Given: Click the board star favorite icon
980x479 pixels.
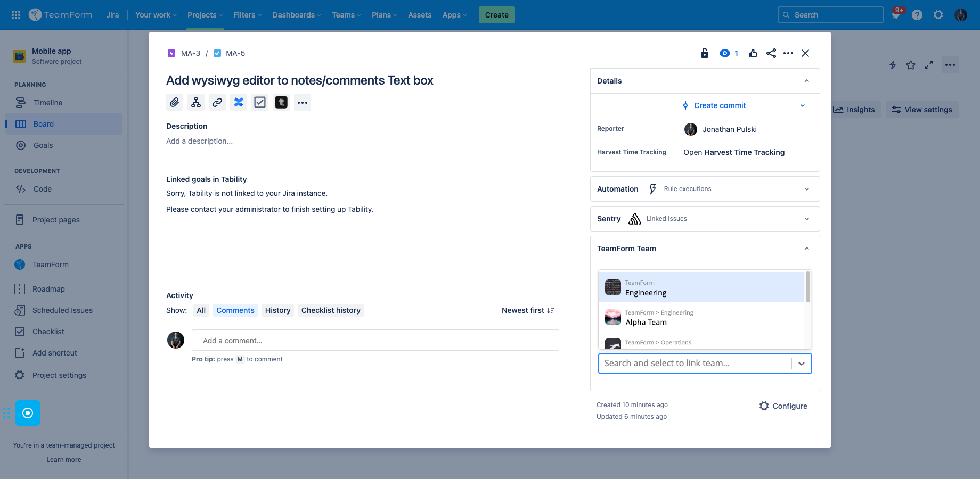Looking at the screenshot, I should click(911, 65).
